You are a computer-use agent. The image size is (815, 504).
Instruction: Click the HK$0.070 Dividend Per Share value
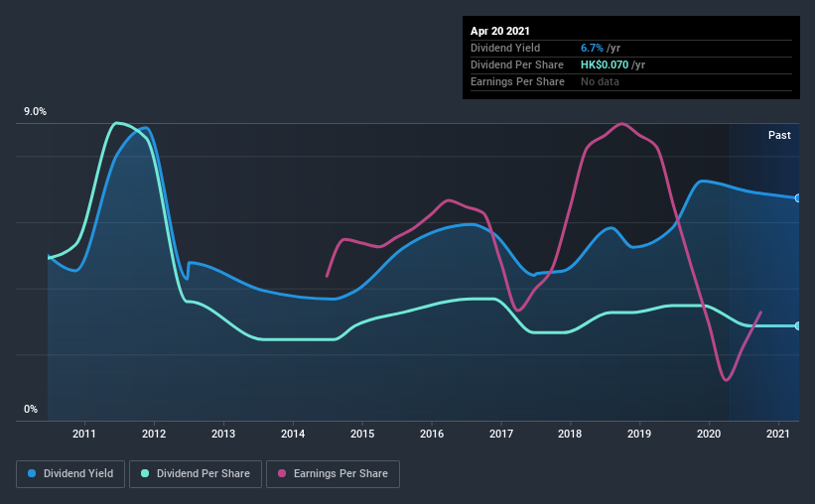[x=605, y=64]
